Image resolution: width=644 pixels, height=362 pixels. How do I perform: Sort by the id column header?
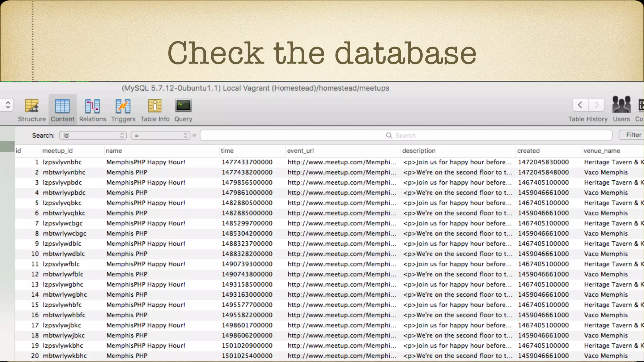pos(28,151)
